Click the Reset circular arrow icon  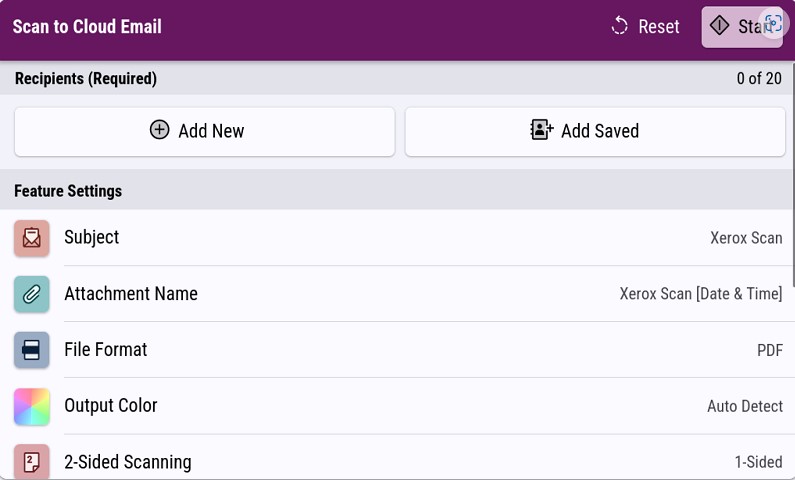coord(620,26)
